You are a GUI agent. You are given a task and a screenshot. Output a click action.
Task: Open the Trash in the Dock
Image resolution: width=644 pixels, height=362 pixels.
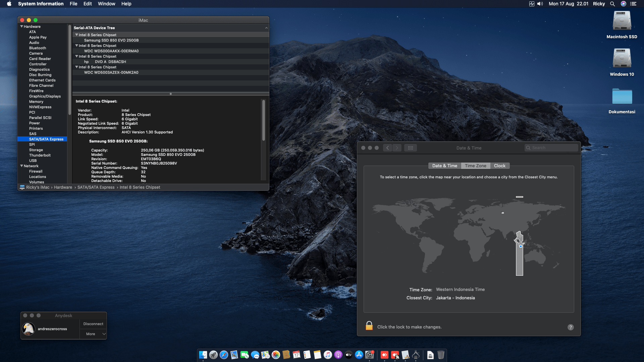441,355
